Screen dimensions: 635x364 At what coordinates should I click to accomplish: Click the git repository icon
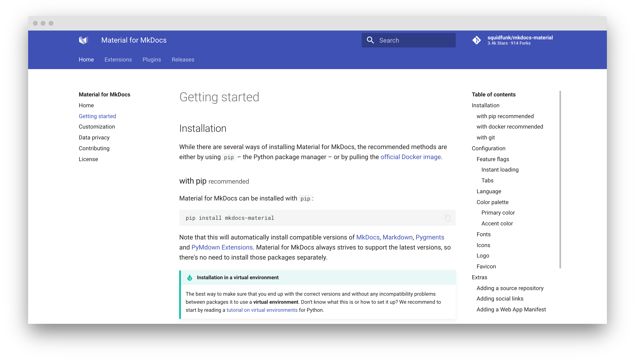476,40
